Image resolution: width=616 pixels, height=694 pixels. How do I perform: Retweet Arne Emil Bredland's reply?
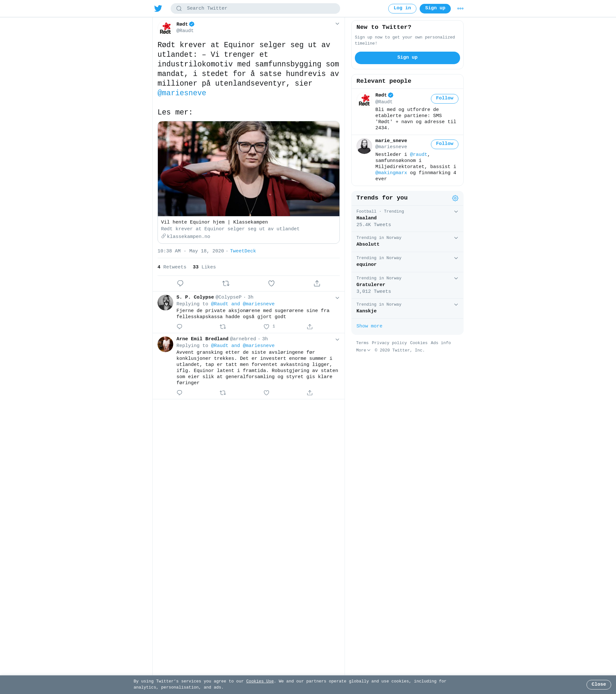pos(223,393)
